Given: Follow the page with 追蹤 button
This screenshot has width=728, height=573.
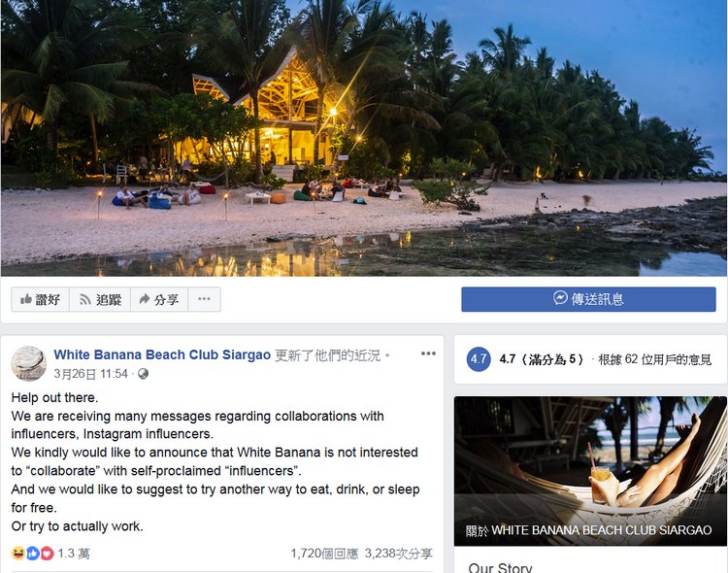Looking at the screenshot, I should point(100,300).
